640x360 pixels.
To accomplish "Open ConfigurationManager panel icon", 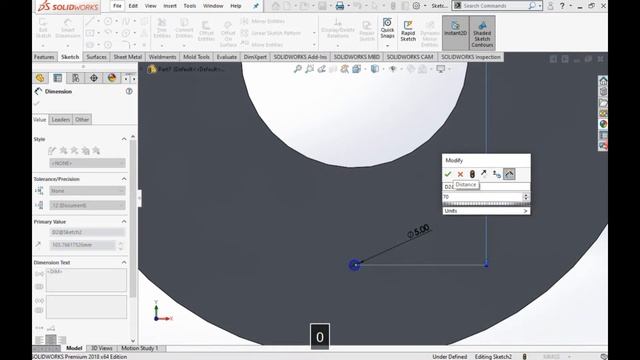I will 76,78.
